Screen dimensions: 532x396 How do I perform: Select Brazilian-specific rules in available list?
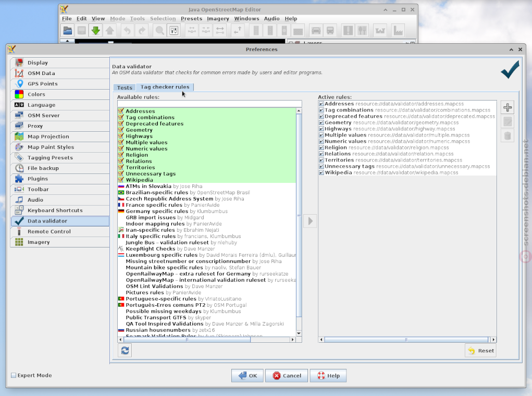pos(207,192)
